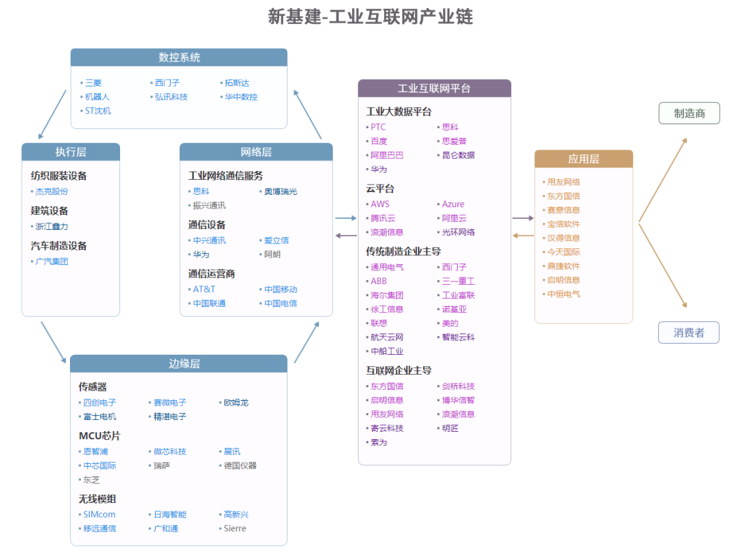Expand the 传感器 group in 边缘层
741x560 pixels.
[x=95, y=386]
